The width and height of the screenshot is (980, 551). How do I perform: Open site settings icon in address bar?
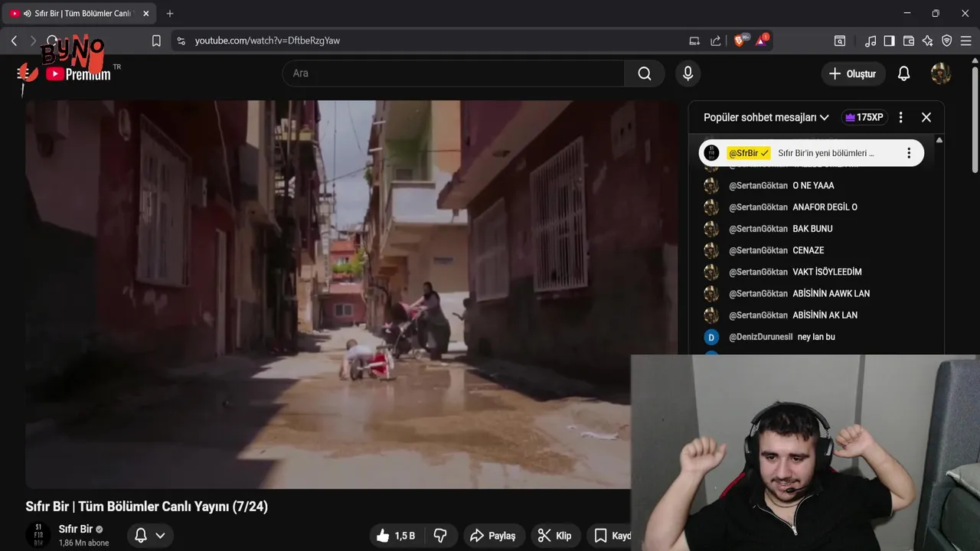point(181,41)
